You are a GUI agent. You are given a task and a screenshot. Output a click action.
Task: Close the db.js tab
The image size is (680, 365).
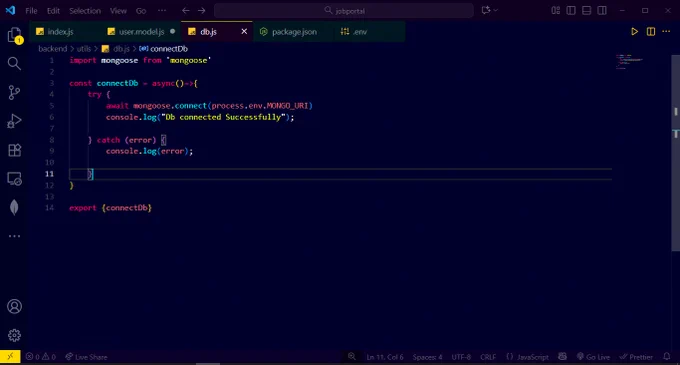pyautogui.click(x=244, y=31)
